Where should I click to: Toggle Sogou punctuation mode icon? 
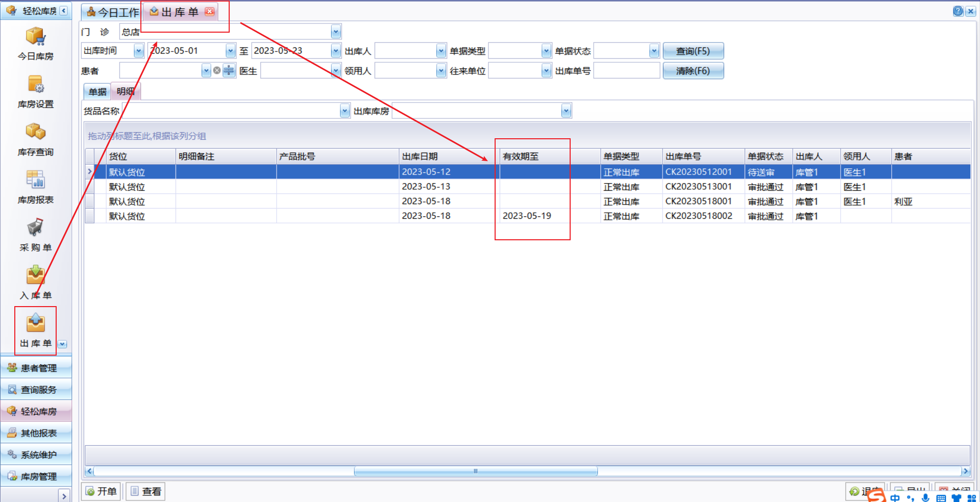(911, 498)
